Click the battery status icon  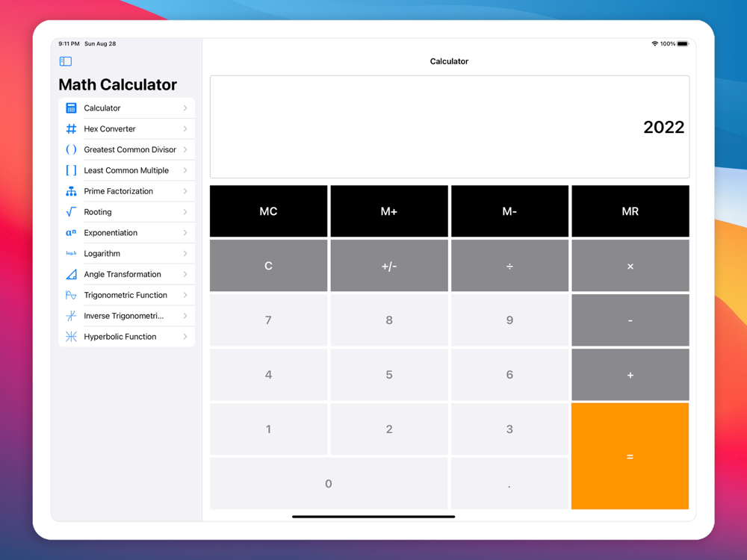683,44
